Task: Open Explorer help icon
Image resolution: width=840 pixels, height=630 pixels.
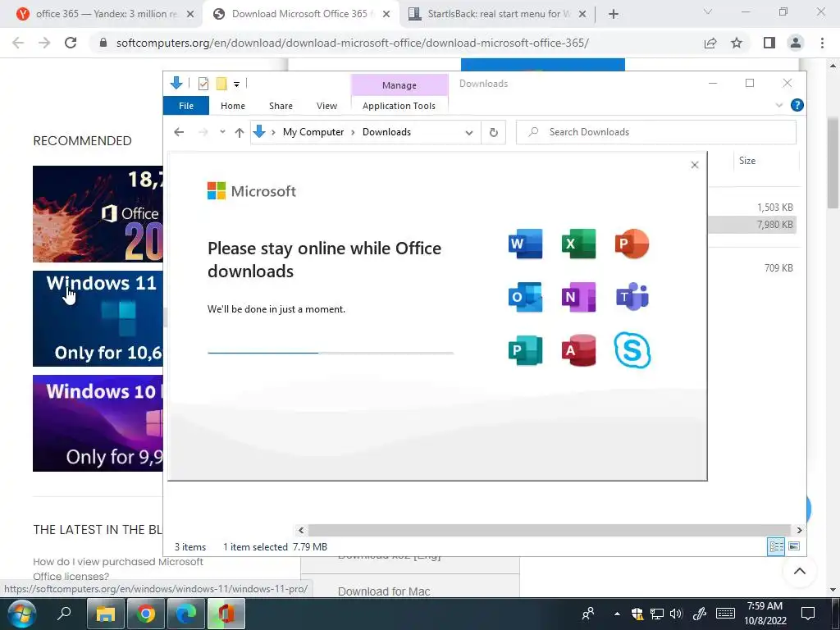Action: coord(797,105)
